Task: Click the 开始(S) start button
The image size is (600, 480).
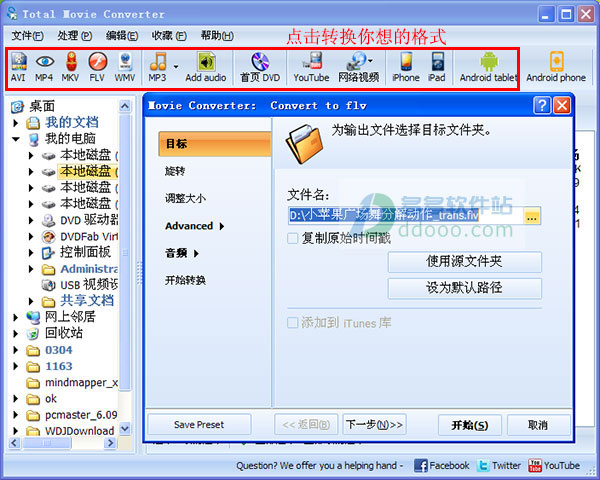Action: point(470,425)
